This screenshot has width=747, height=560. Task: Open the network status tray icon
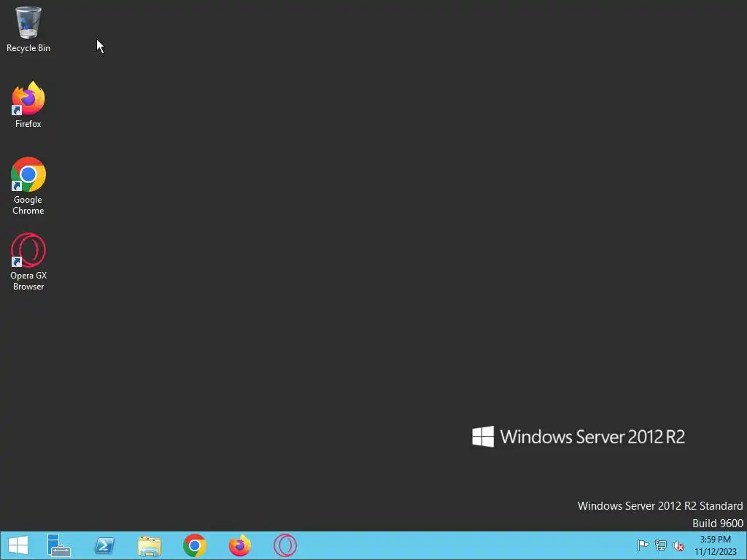coord(661,545)
